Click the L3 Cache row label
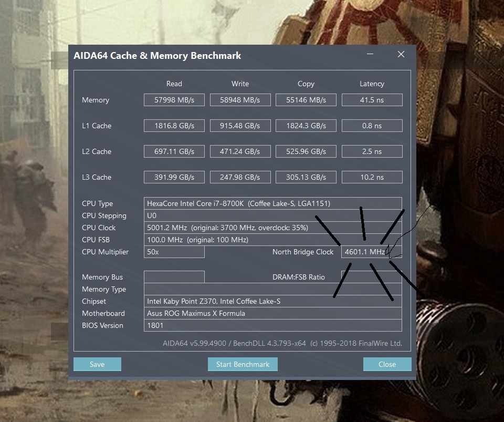The image size is (504, 422). [x=97, y=177]
